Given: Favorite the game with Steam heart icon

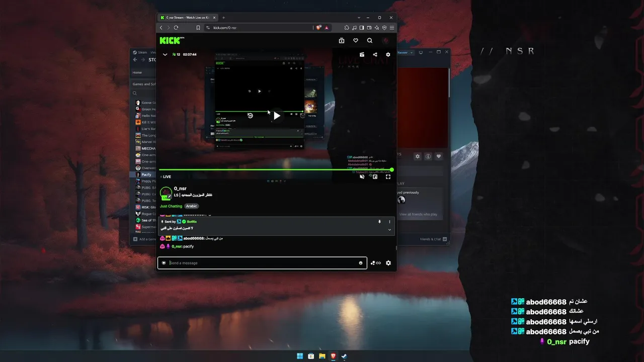Looking at the screenshot, I should [439, 156].
